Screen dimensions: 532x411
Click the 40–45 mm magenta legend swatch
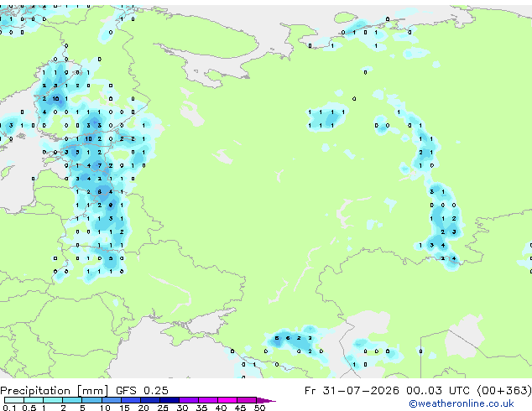tap(227, 400)
